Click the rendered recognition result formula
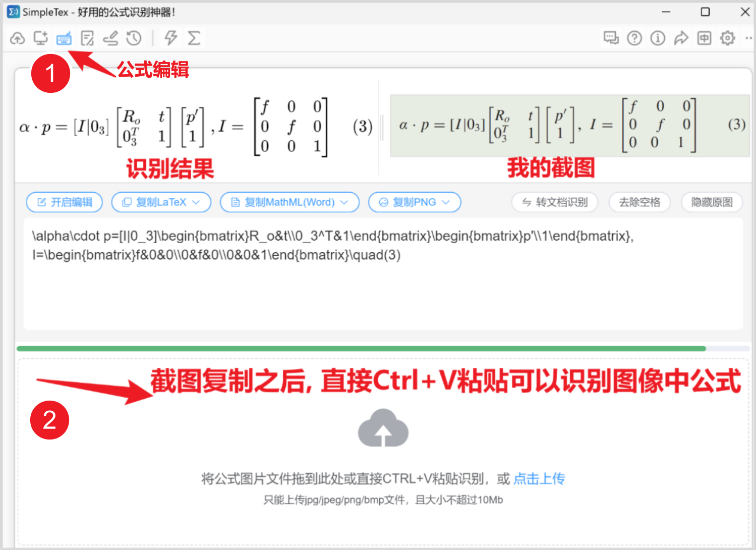Image resolution: width=756 pixels, height=550 pixels. (197, 127)
